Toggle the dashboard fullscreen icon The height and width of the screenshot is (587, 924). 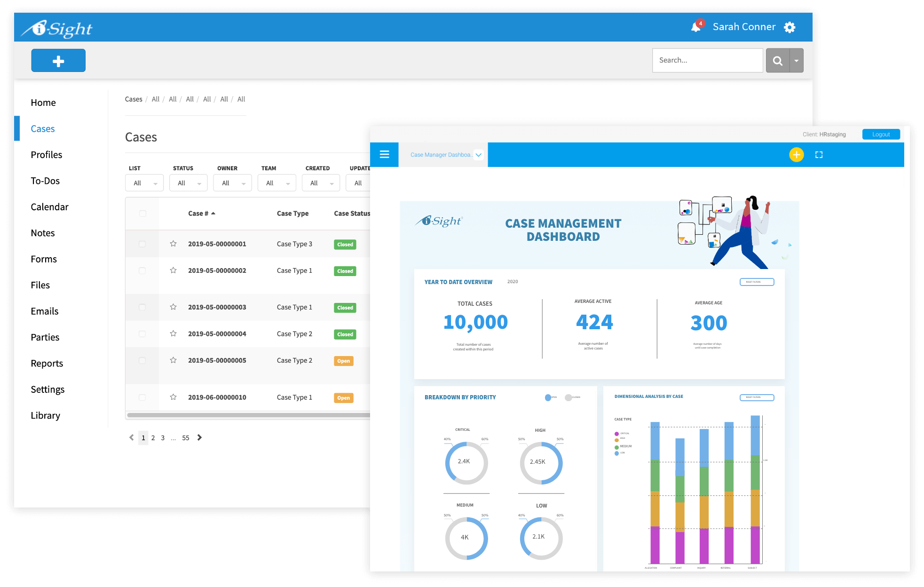tap(819, 154)
